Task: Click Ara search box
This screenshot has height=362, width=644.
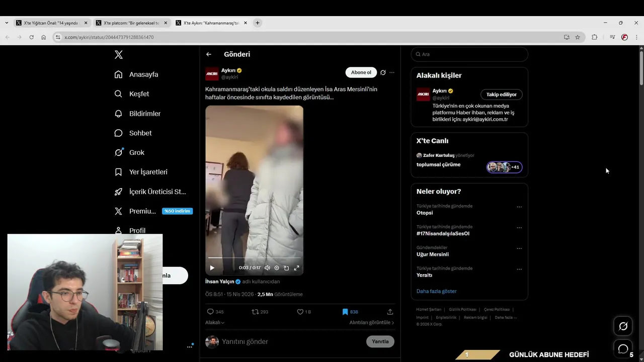Action: tap(469, 54)
